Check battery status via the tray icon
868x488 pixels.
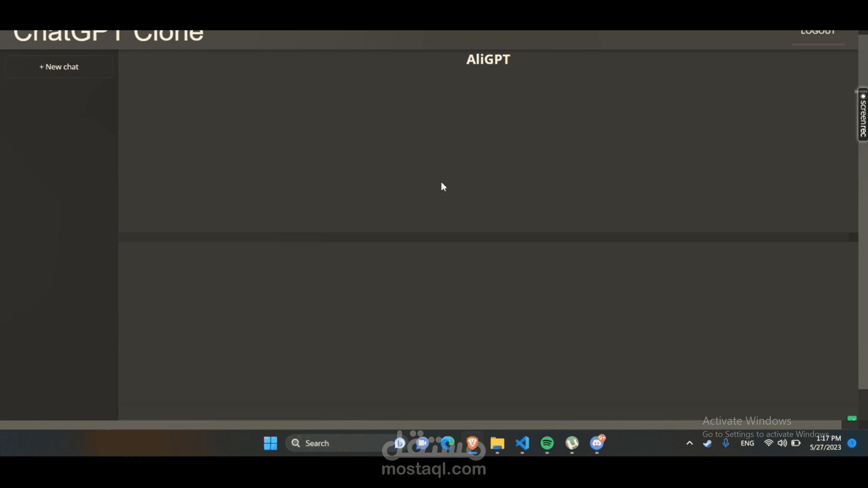(796, 443)
